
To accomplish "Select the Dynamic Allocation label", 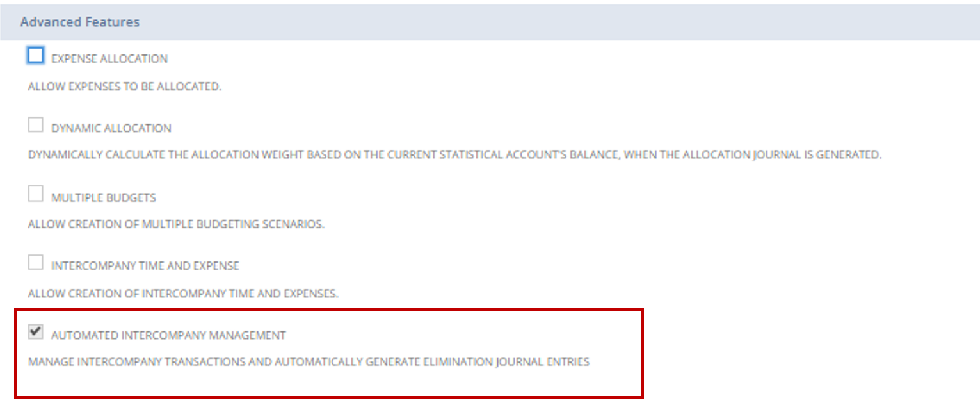I will pyautogui.click(x=111, y=128).
